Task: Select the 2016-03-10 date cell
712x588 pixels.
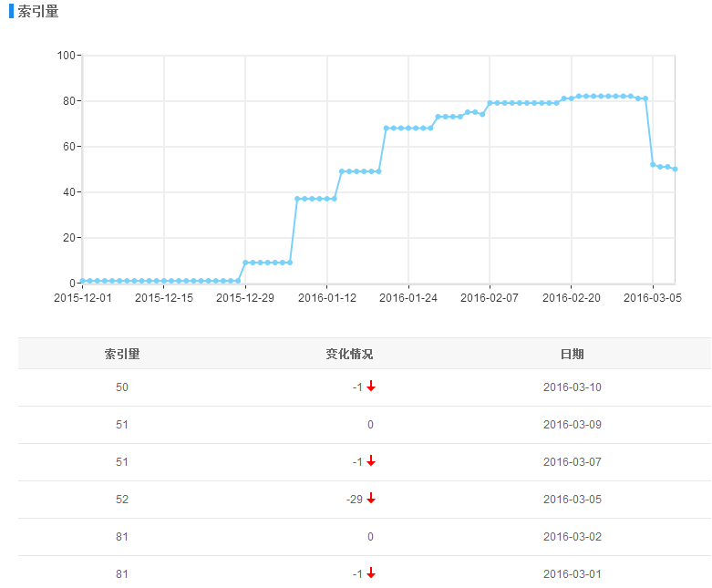Action: coord(572,387)
